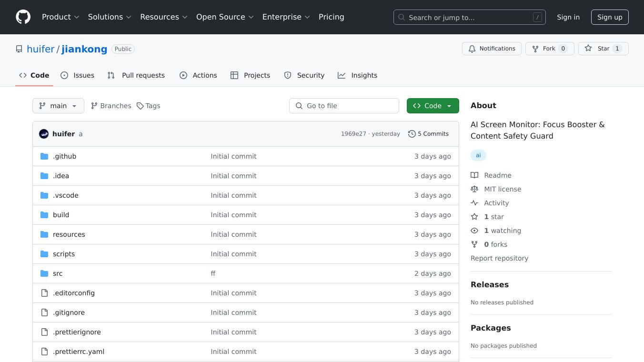
Task: Click the Go to file field
Action: [x=344, y=106]
